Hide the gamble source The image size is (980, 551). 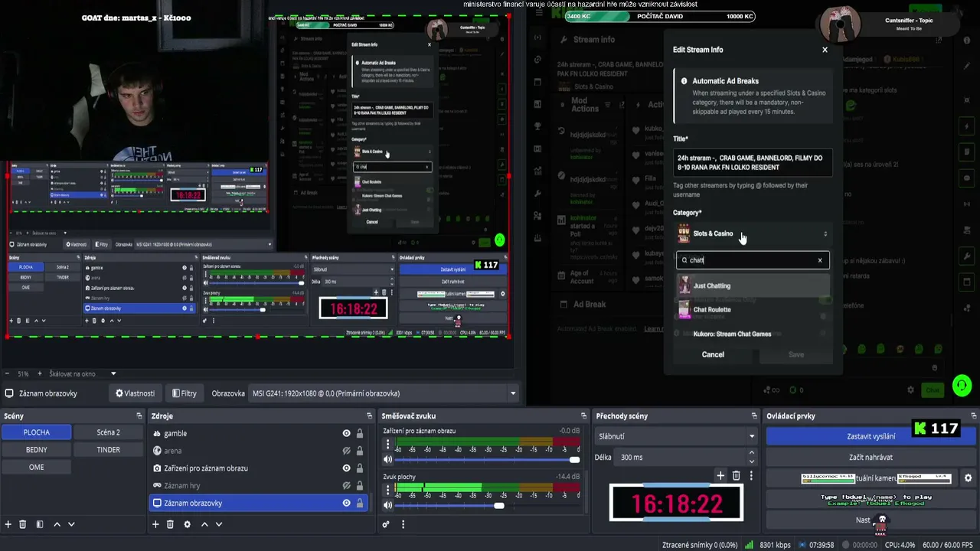coord(347,433)
